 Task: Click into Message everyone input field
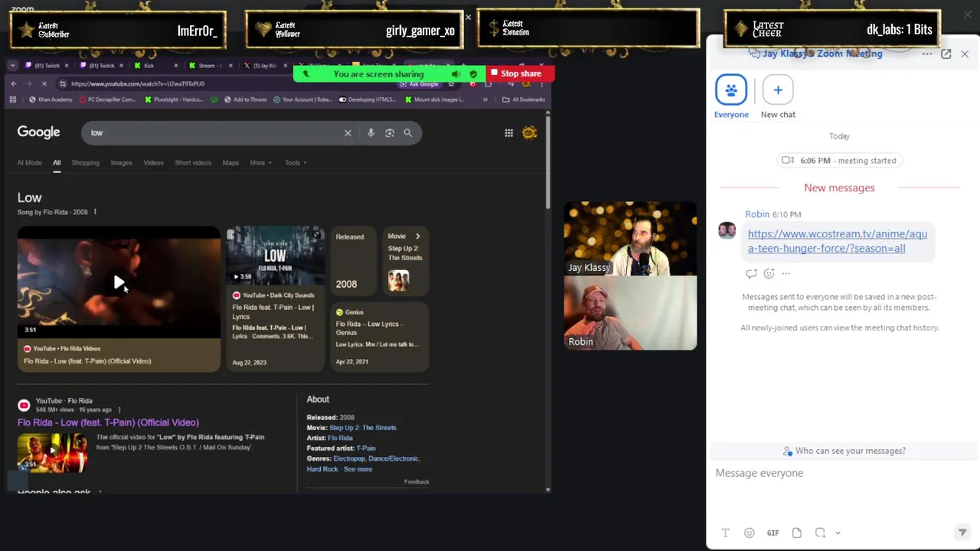(x=842, y=473)
